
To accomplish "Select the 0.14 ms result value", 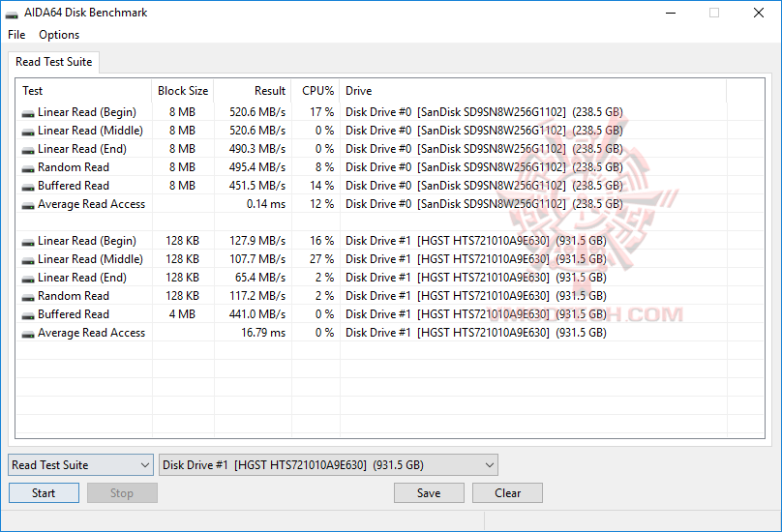I will pyautogui.click(x=266, y=204).
